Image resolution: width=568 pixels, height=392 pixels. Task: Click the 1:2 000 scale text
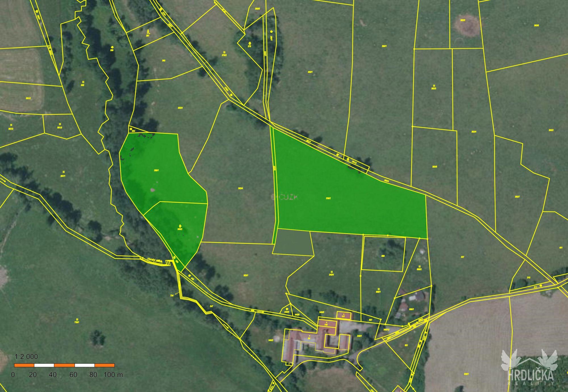(x=26, y=357)
